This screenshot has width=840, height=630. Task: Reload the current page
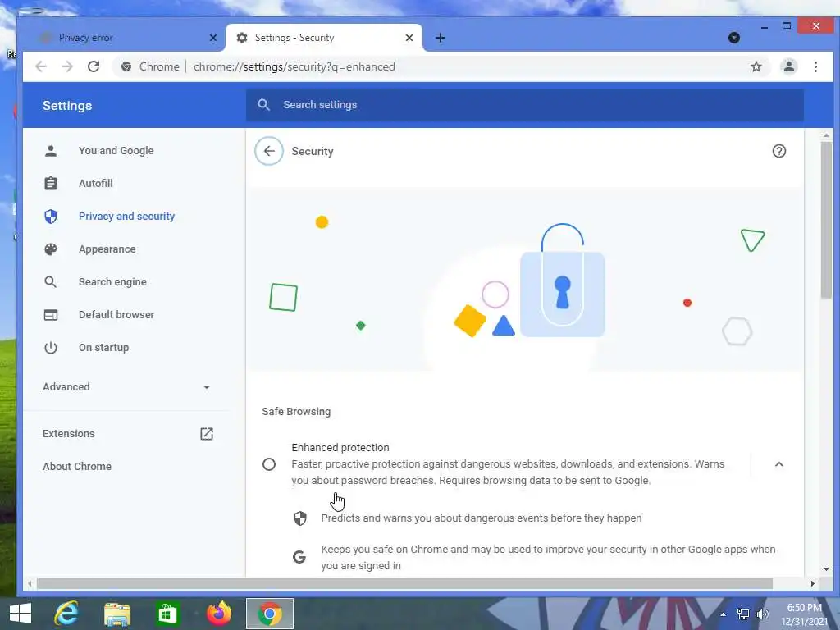click(x=94, y=66)
